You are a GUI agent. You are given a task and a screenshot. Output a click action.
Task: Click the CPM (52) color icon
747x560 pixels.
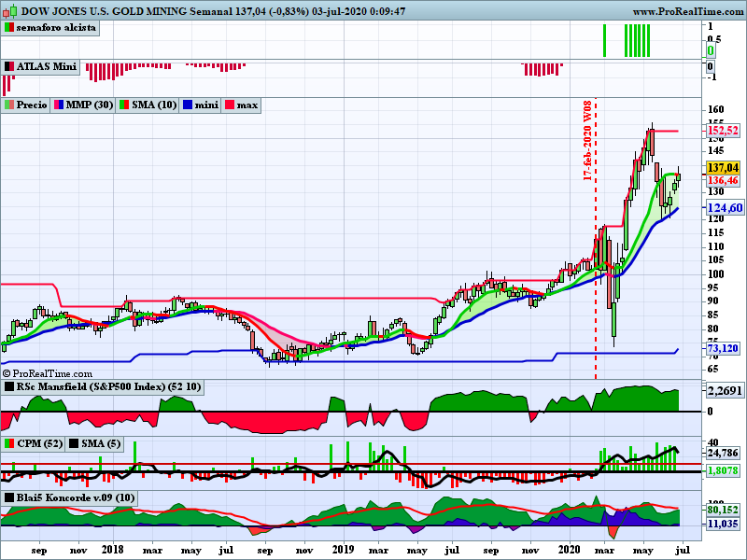click(9, 444)
